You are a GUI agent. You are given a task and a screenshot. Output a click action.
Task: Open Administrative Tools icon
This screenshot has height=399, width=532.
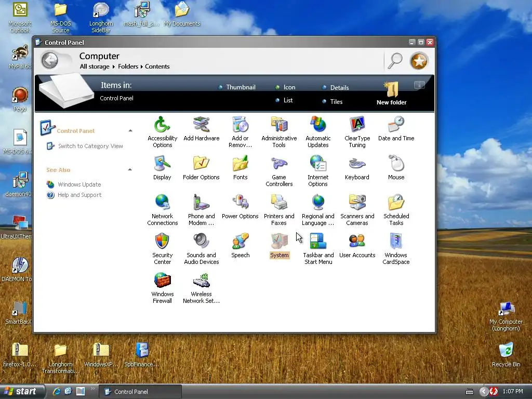(279, 132)
